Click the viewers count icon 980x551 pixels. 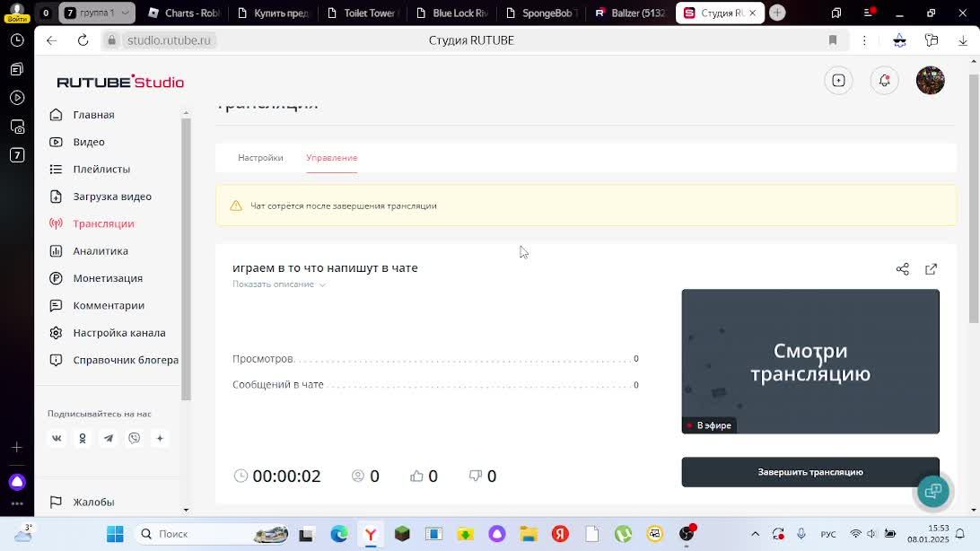pos(357,476)
